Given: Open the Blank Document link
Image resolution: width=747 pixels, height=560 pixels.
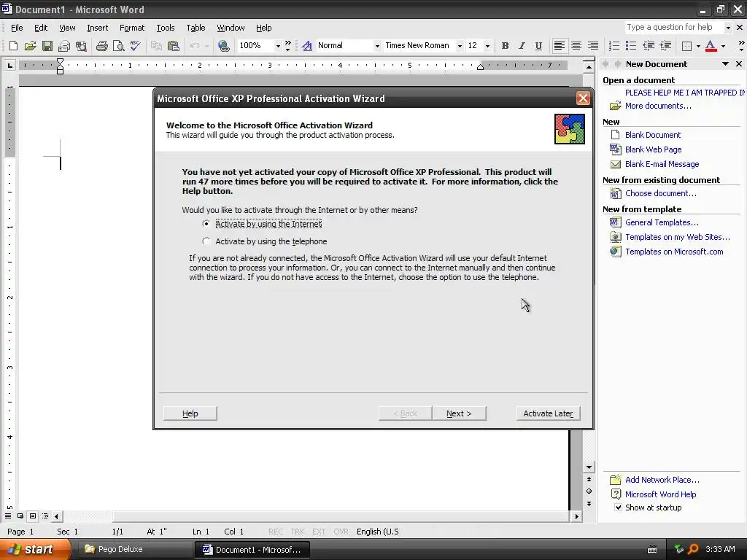Looking at the screenshot, I should click(x=653, y=135).
